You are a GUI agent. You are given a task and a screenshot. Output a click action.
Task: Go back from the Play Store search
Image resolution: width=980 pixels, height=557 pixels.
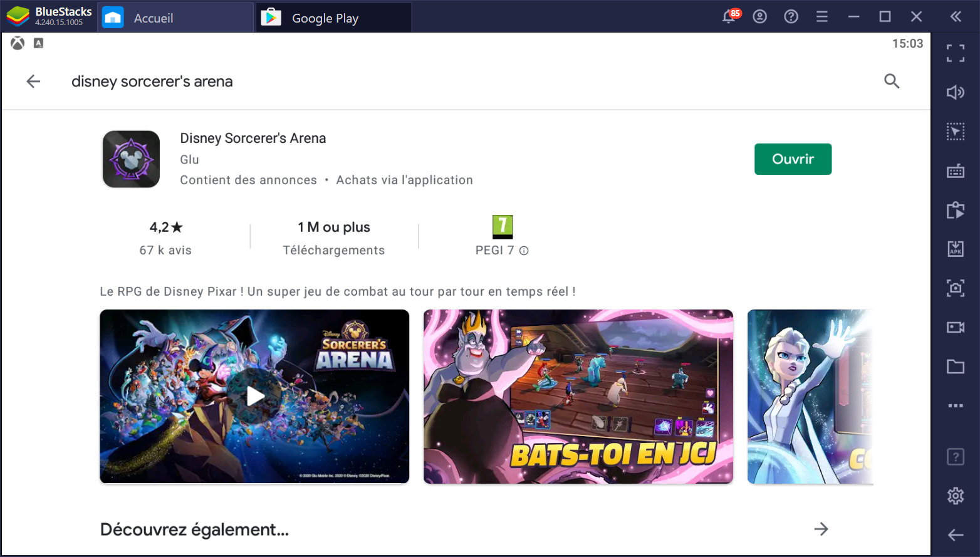coord(33,81)
